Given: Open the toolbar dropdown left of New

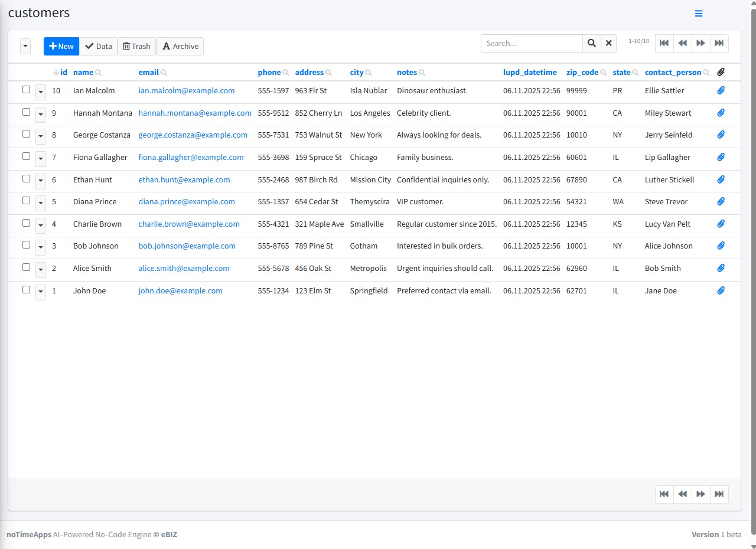Looking at the screenshot, I should [x=25, y=47].
